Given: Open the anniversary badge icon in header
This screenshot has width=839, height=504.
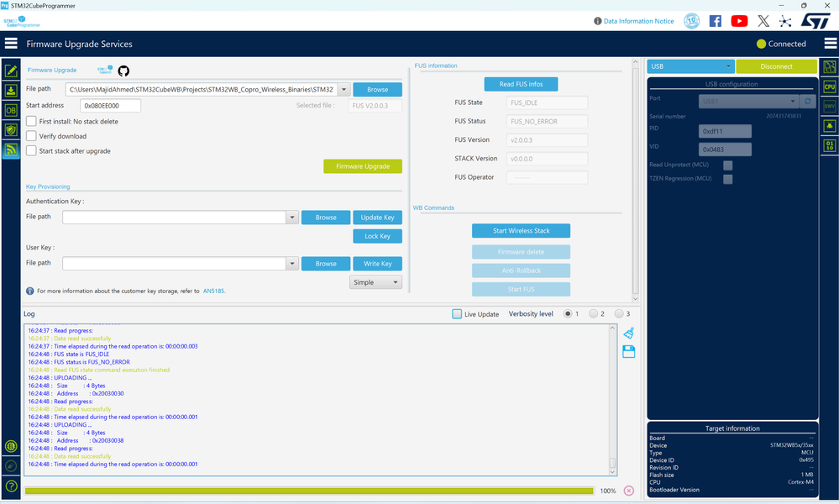Looking at the screenshot, I should (692, 21).
